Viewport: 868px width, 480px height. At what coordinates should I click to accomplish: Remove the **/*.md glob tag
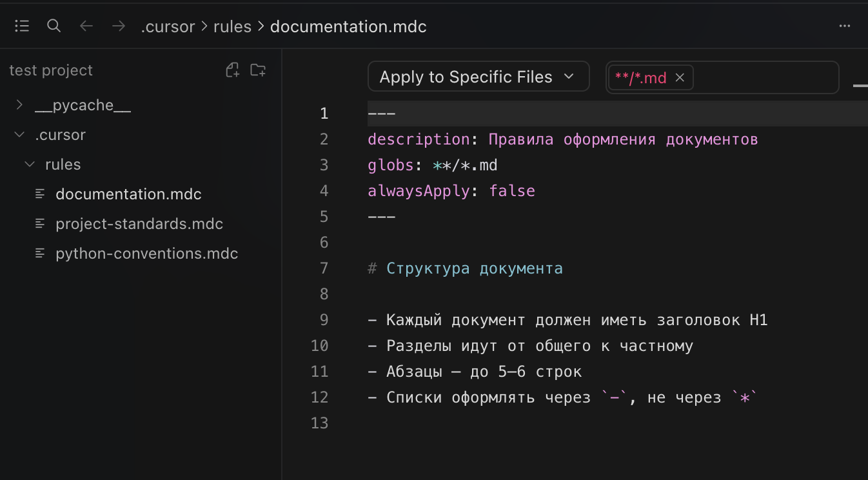[x=680, y=77]
